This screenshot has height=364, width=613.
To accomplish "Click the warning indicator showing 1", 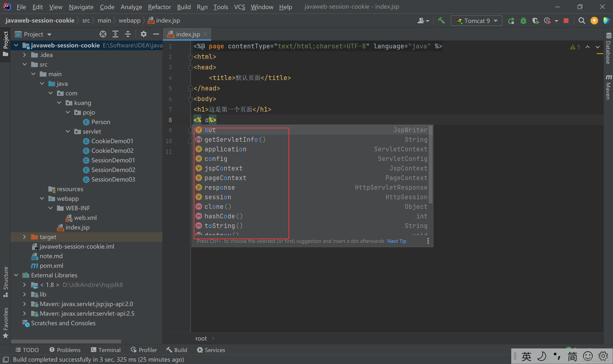I will coord(575,47).
